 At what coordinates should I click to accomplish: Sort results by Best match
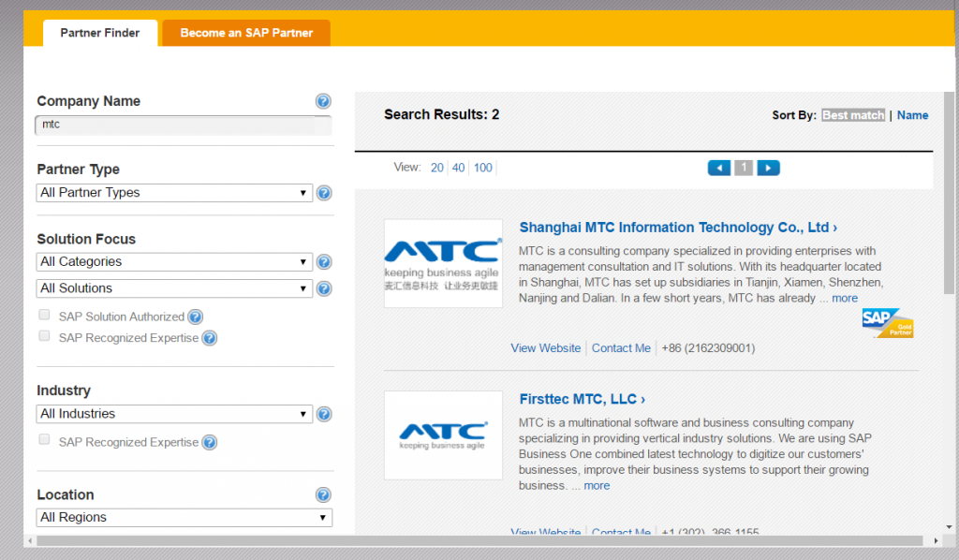853,115
